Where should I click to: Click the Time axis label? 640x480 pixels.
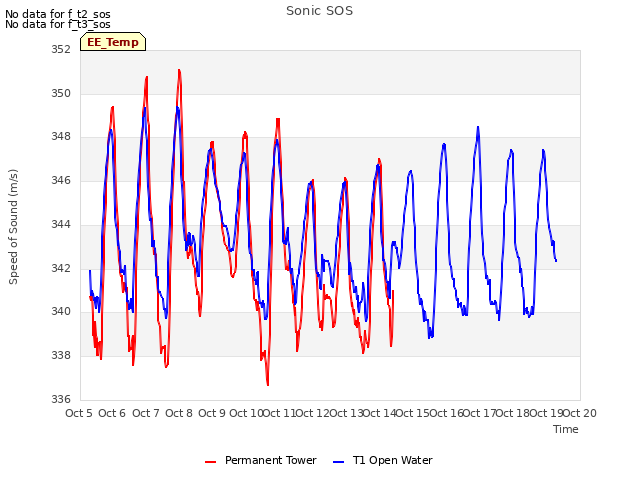[566, 429]
